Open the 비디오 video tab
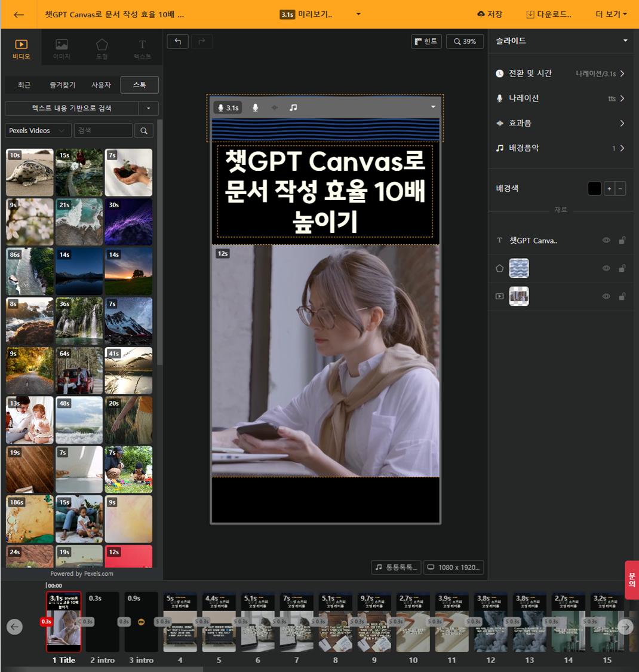 21,49
